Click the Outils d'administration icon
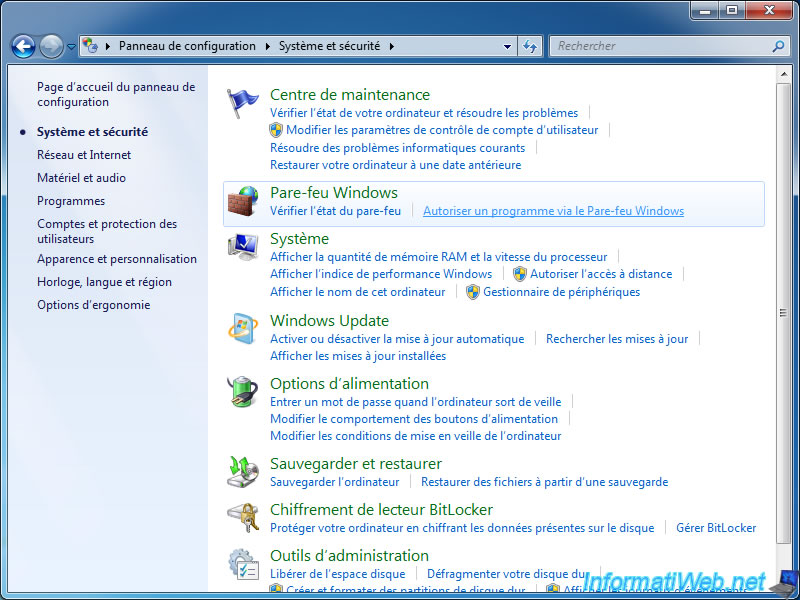This screenshot has height=600, width=800. pyautogui.click(x=242, y=563)
